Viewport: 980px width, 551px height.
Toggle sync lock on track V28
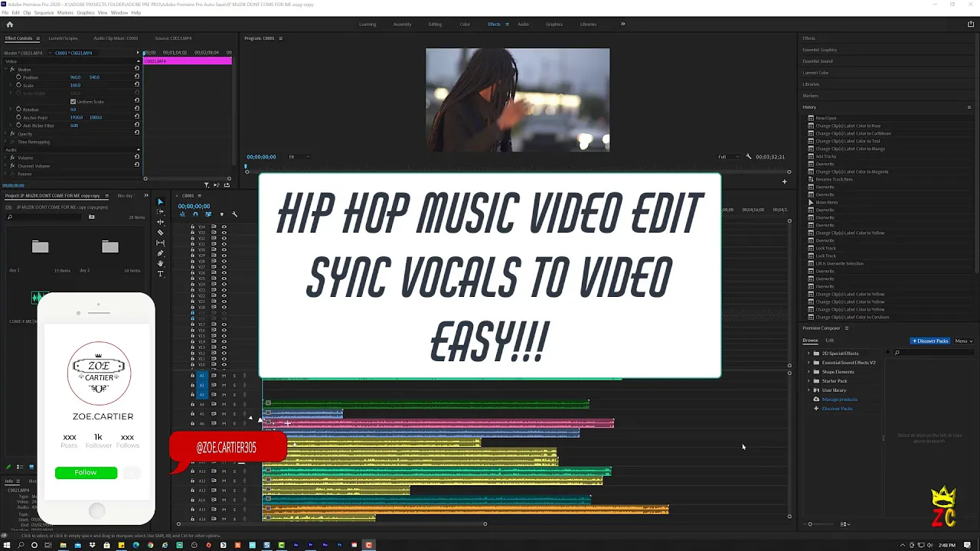point(214,261)
